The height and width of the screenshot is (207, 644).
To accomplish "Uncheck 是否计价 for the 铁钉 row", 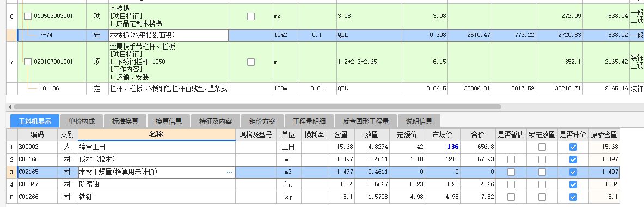I will pos(573,197).
